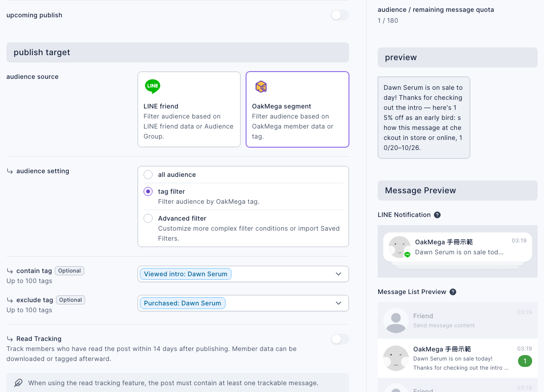Select the OakMega segment audience source card
The image size is (544, 392).
[x=298, y=109]
